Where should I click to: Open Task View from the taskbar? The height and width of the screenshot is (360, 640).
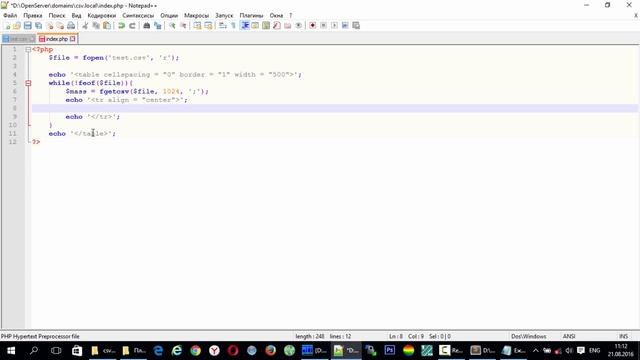[56, 351]
